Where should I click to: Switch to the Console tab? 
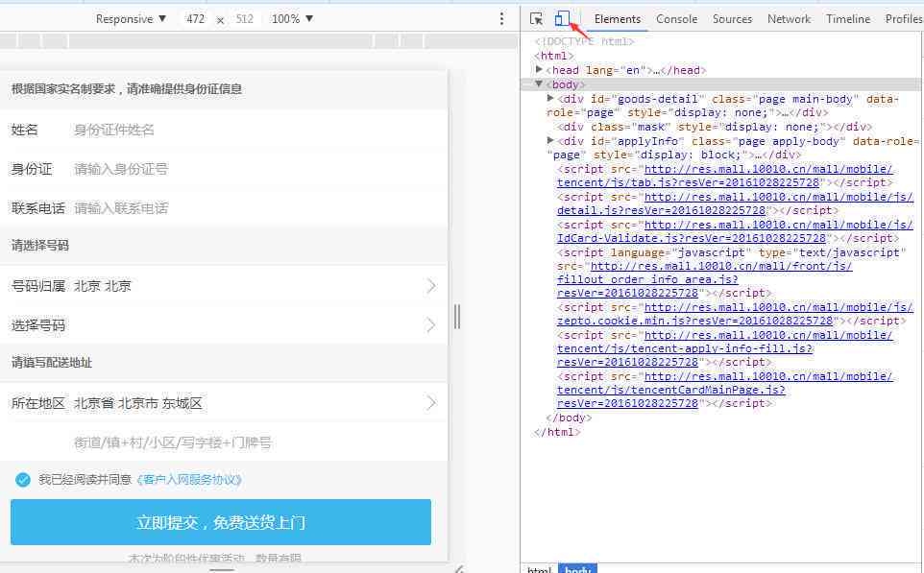(676, 19)
